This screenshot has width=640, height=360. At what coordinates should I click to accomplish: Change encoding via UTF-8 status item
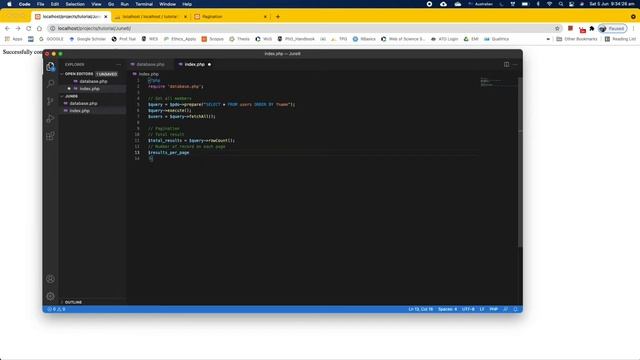[468, 309]
